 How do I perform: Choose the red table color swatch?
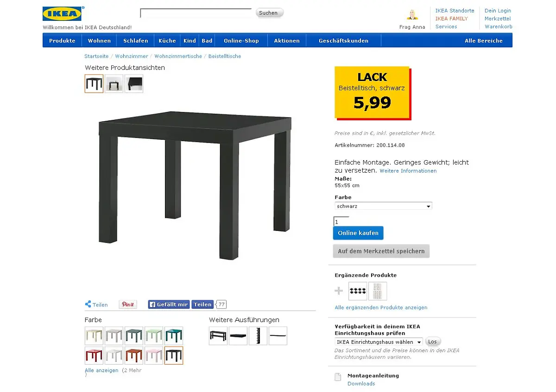[x=94, y=355]
